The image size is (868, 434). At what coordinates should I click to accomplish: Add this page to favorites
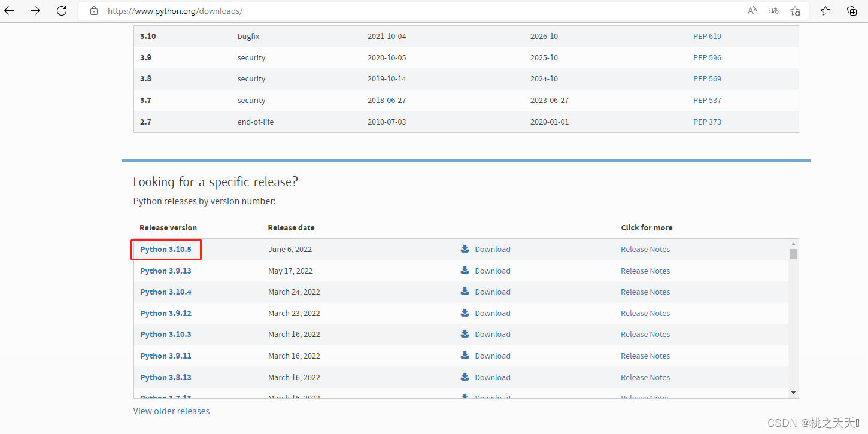(x=795, y=11)
